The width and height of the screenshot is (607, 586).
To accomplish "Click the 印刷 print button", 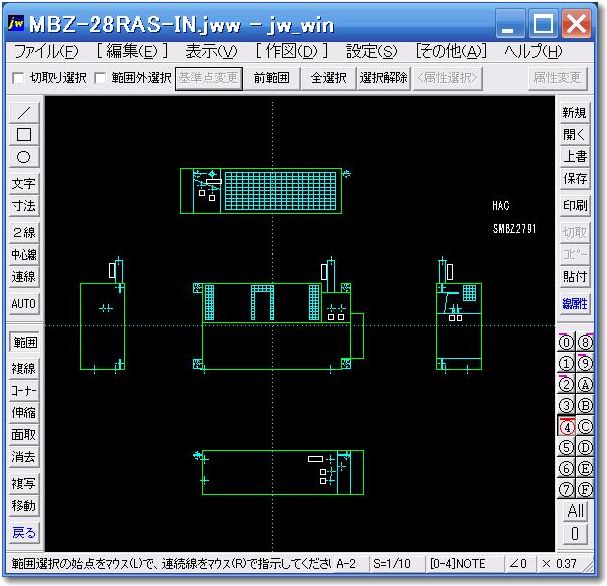I will point(575,206).
